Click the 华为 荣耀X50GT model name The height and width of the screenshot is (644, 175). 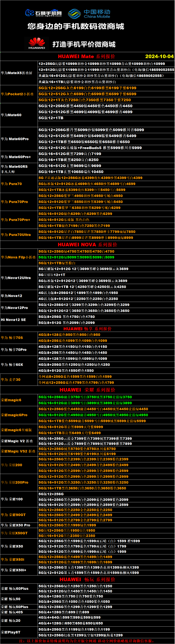pyautogui.click(x=14, y=533)
